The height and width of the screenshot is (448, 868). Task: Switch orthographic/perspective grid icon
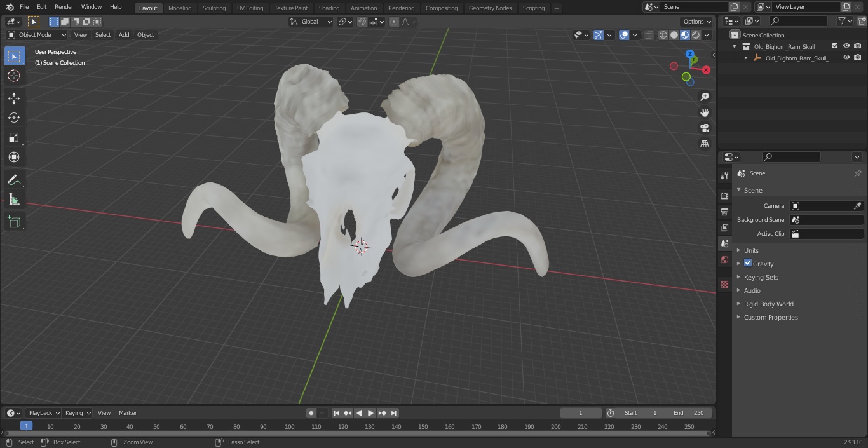coord(704,144)
